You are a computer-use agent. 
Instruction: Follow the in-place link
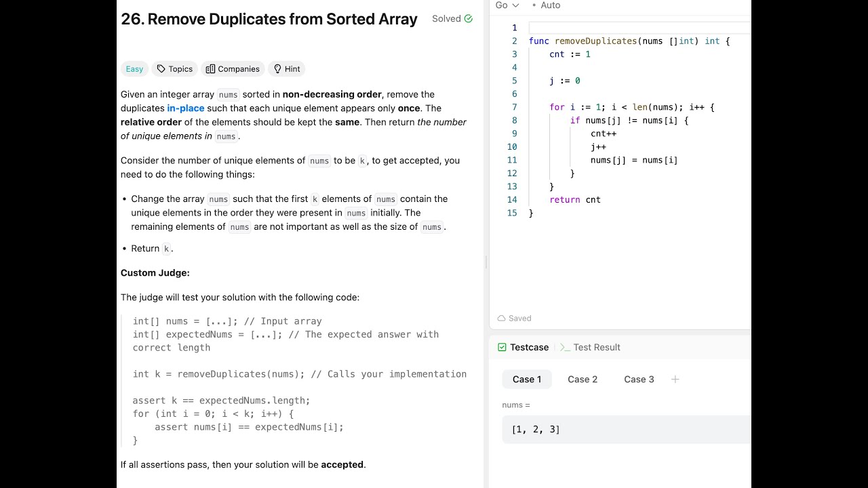[186, 108]
